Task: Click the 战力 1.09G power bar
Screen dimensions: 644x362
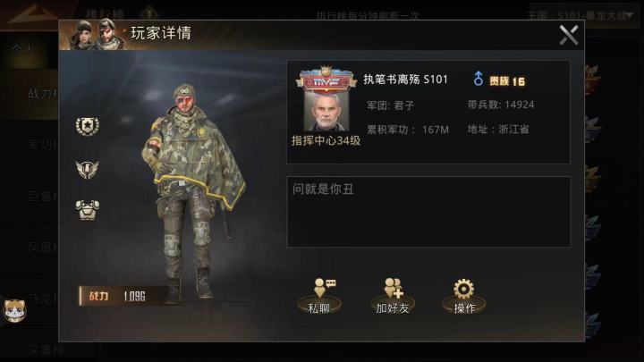Action: [123, 296]
